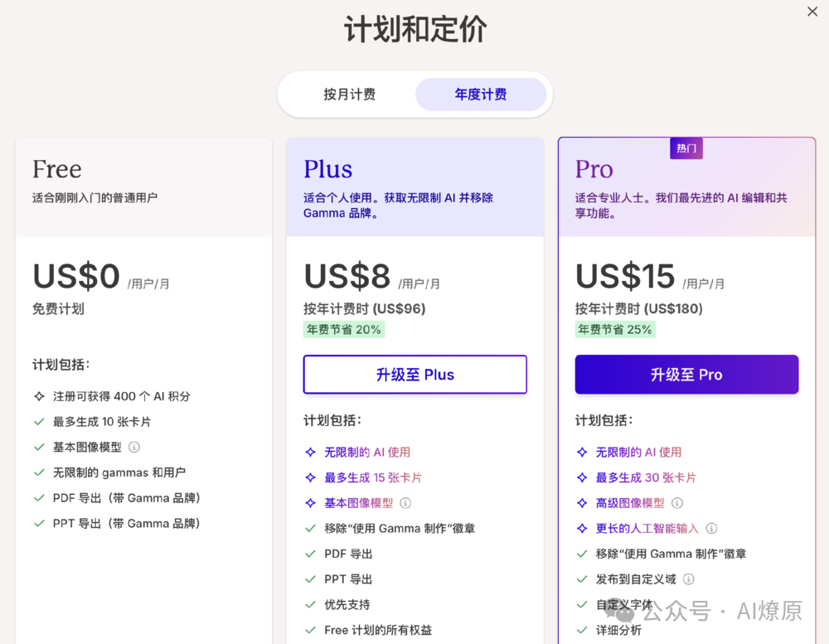Click the 升级至 Plus button
Screen dimensions: 829x644
pyautogui.click(x=414, y=375)
